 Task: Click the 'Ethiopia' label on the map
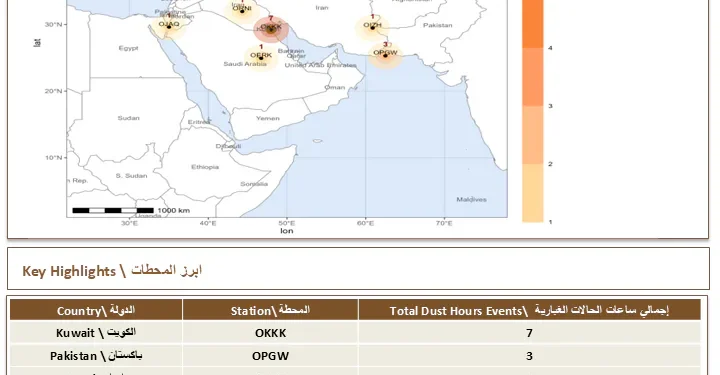tap(205, 167)
